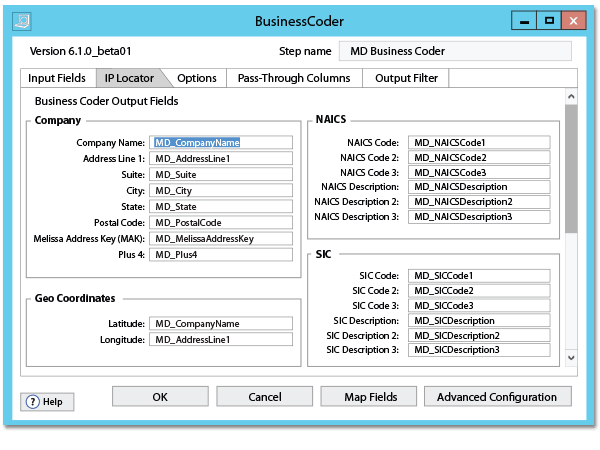The image size is (600, 450).
Task: Click the Address Line 1 field
Action: (x=221, y=158)
